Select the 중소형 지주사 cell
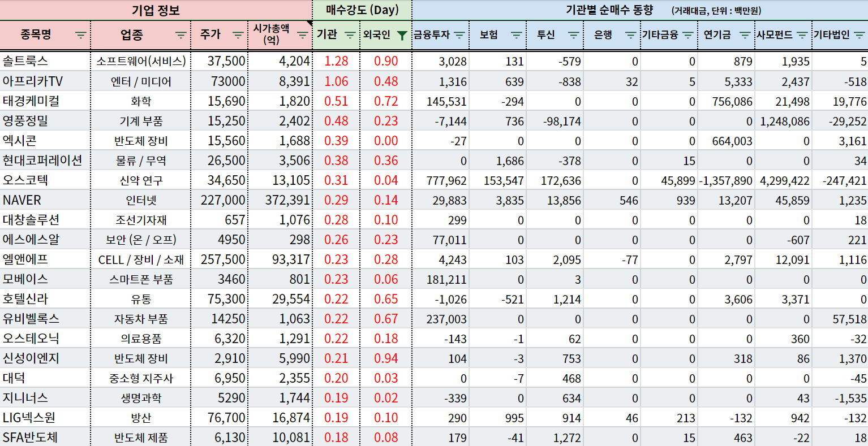Screen dimensions: 868x446 coord(141,378)
